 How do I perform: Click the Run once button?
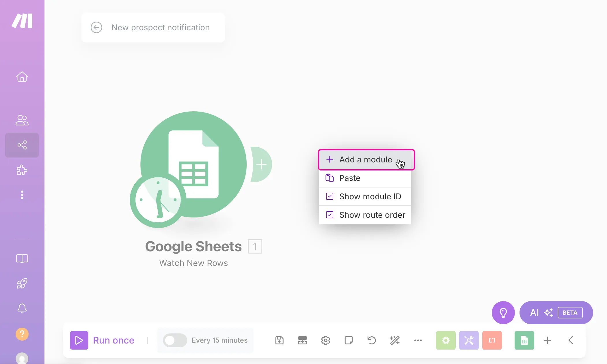[102, 340]
